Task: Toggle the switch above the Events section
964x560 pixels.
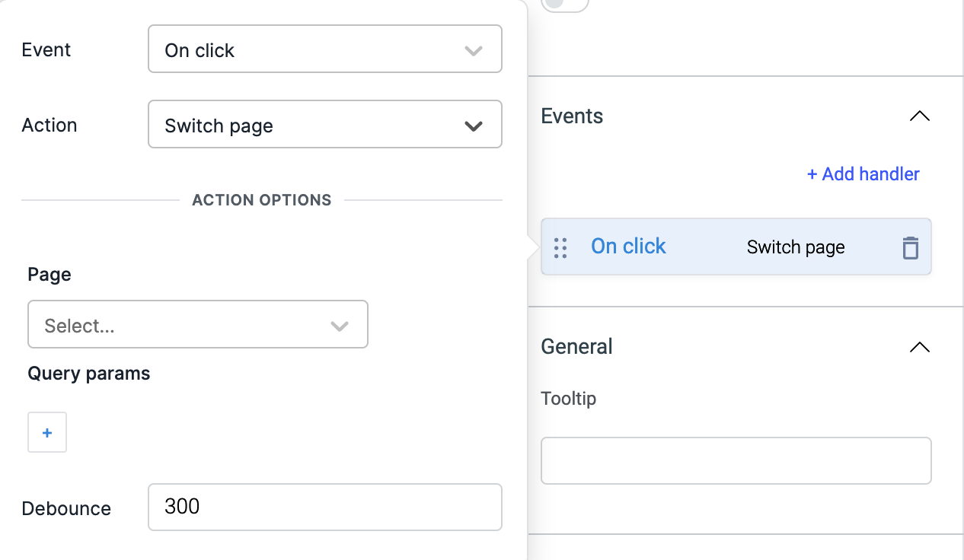Action: (x=564, y=4)
